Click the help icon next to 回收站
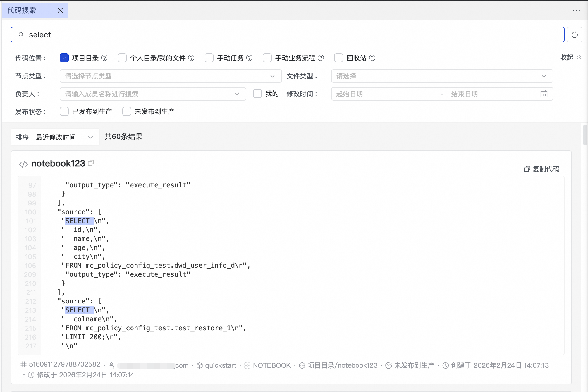Image resolution: width=588 pixels, height=392 pixels. click(372, 58)
